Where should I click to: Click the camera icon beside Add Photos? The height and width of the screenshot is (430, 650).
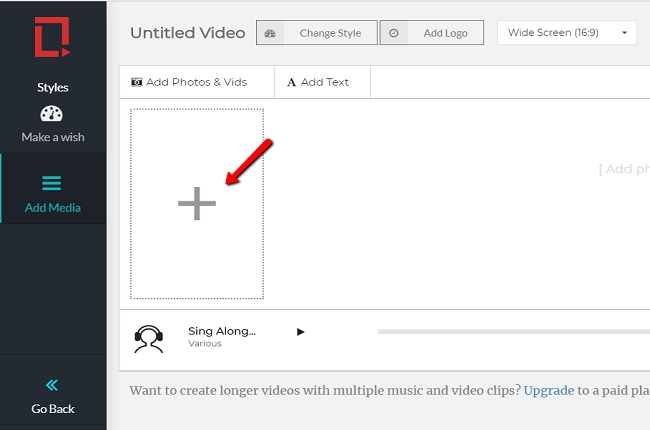pyautogui.click(x=137, y=82)
